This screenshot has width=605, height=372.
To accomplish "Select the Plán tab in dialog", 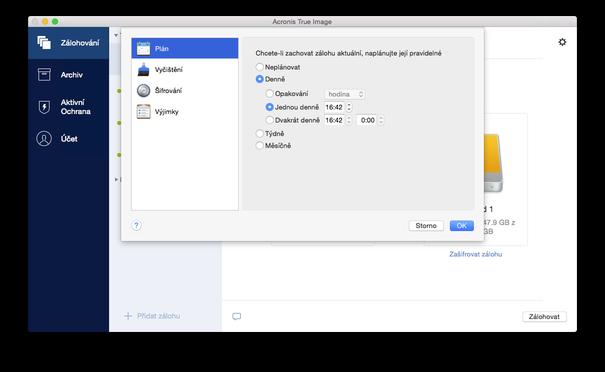I will click(185, 48).
